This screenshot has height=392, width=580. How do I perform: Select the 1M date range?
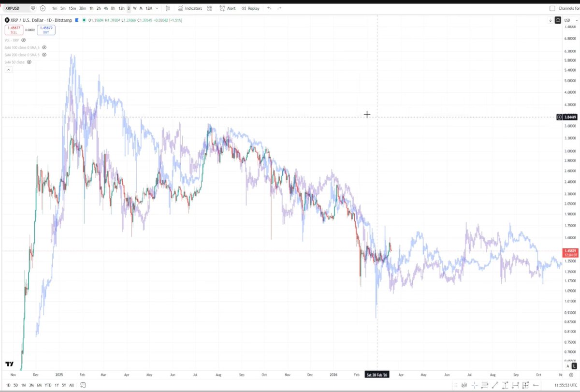coord(23,385)
